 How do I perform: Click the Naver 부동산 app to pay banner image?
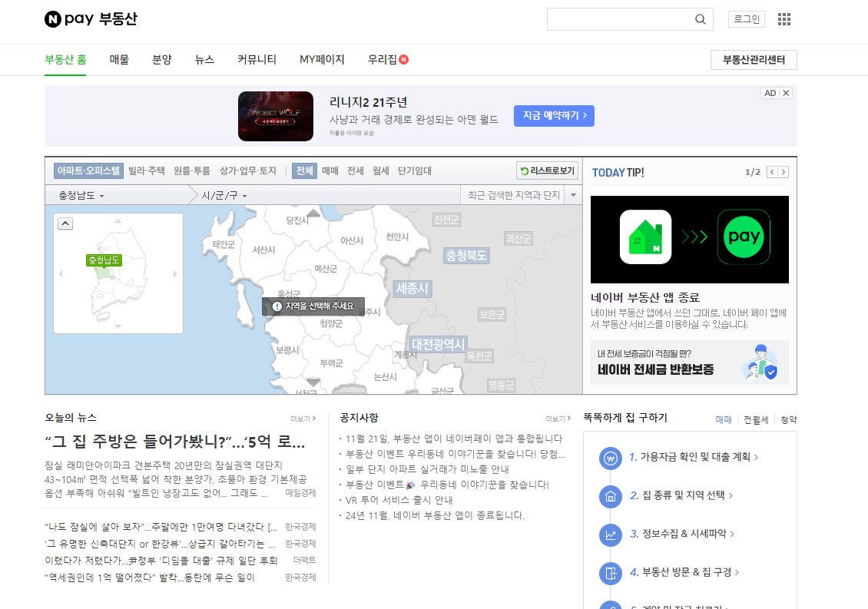(690, 239)
